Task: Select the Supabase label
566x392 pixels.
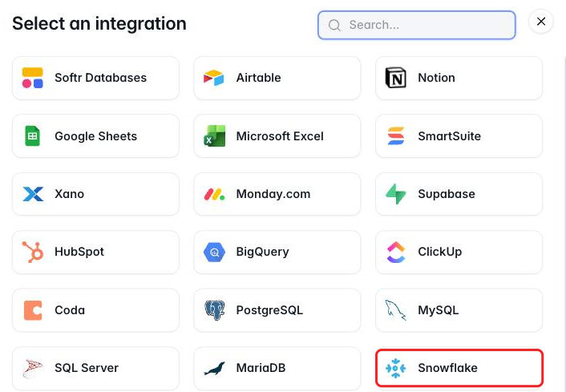Action: (x=447, y=194)
